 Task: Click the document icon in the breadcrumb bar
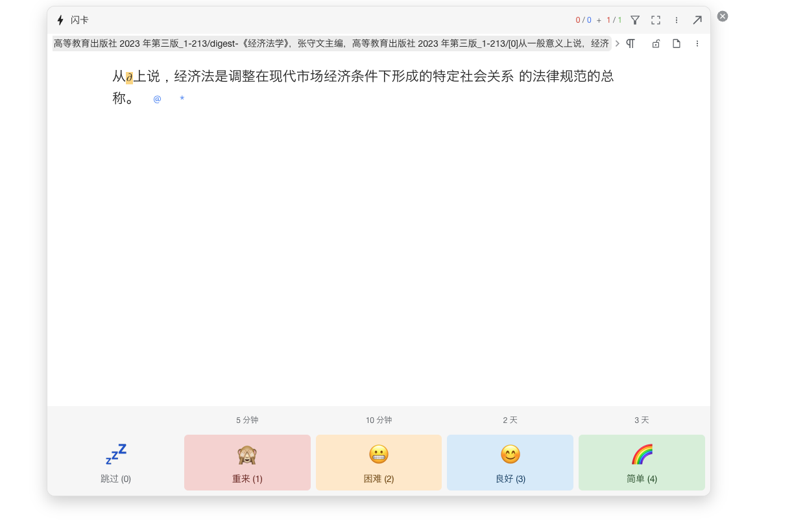[676, 43]
